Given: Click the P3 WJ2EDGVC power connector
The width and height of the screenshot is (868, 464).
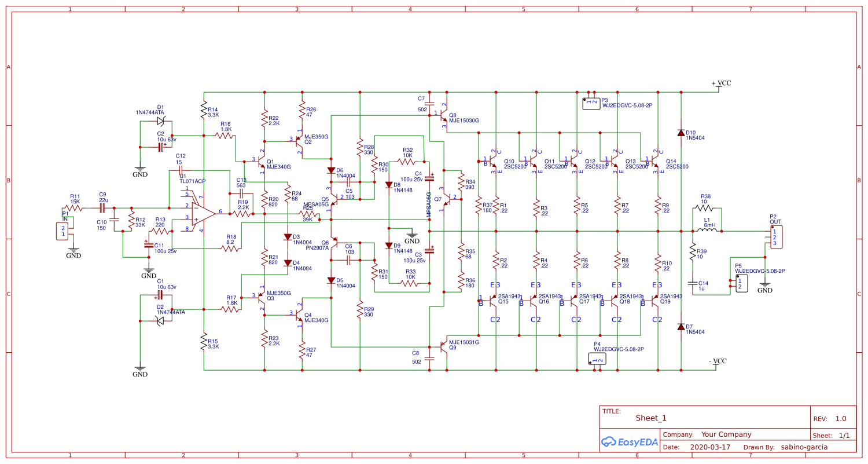Looking at the screenshot, I should tap(591, 103).
